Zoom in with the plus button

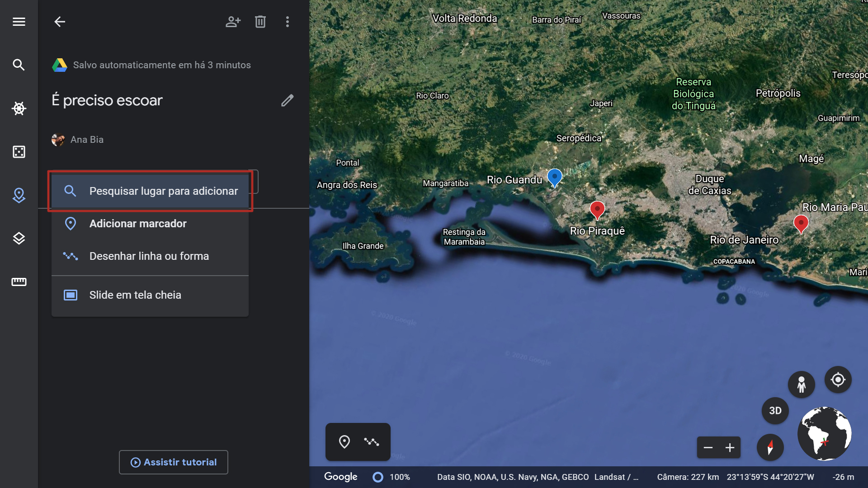[x=730, y=448]
